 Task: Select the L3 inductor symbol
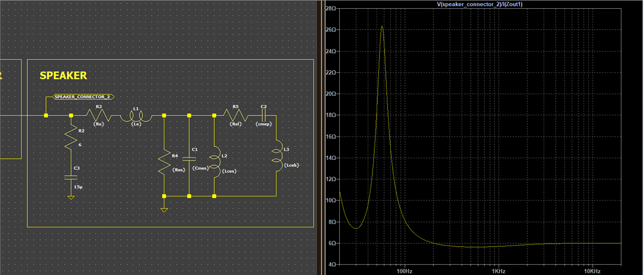point(277,156)
